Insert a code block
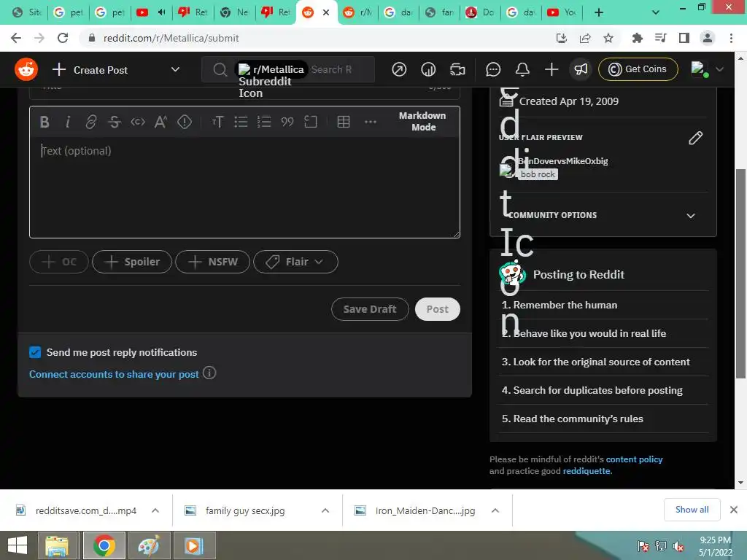The width and height of the screenshot is (747, 560). (311, 122)
